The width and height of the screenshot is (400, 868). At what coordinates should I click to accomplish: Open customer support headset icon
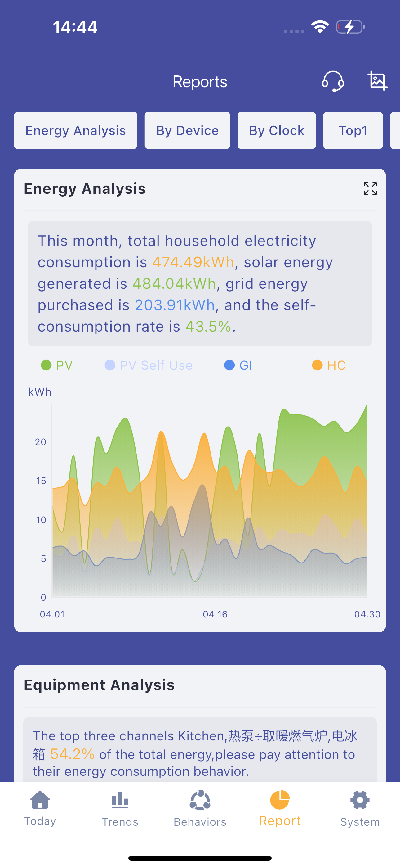(333, 81)
